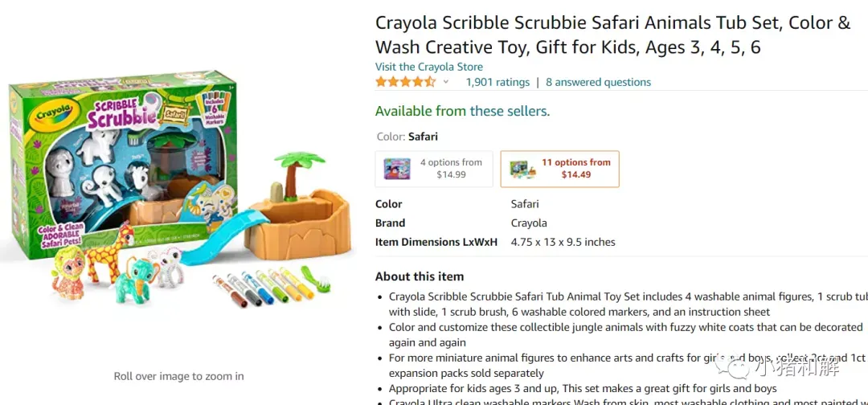
Task: Click the colored markers in product image
Action: [x=264, y=287]
